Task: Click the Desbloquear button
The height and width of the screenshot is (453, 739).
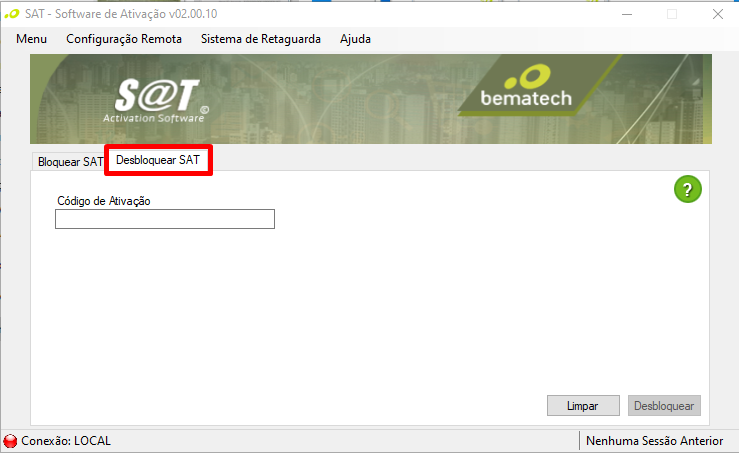Action: (664, 406)
